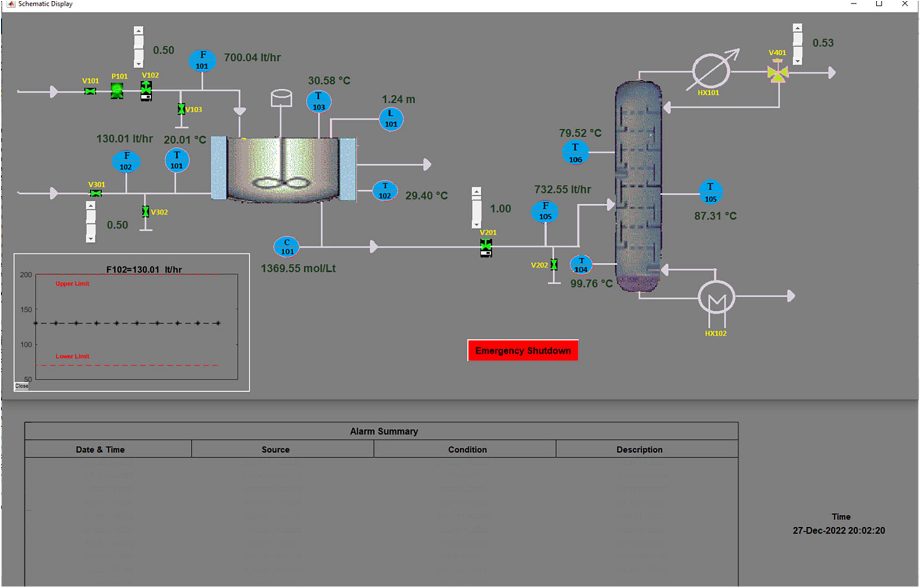Click the T104 temperature sensor tag
The image size is (920, 588).
click(581, 265)
